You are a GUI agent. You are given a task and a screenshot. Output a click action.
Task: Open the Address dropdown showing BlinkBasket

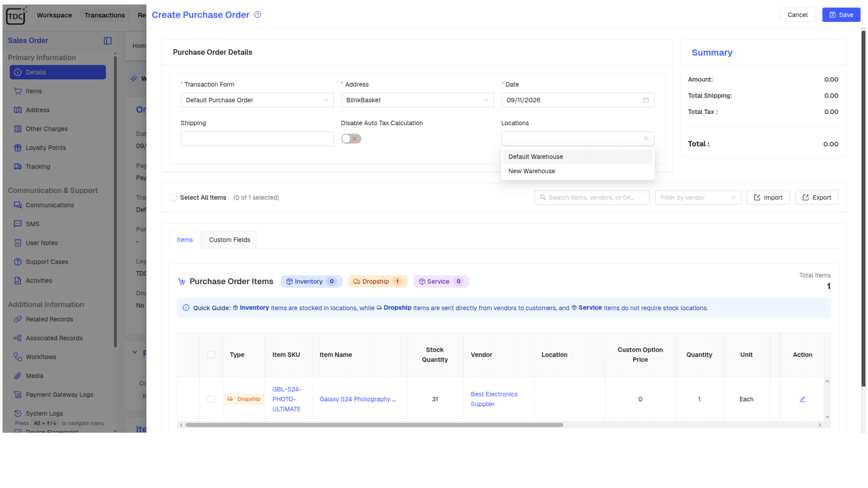click(417, 100)
